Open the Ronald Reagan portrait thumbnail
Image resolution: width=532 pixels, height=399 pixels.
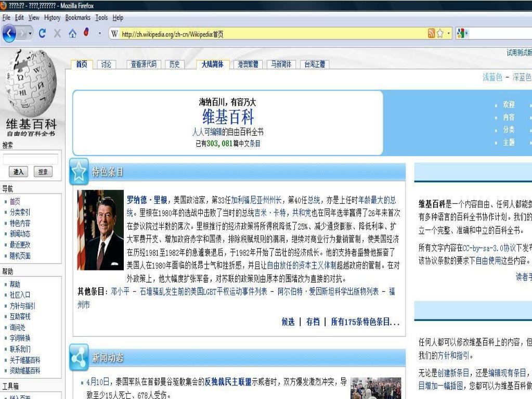pyautogui.click(x=100, y=230)
